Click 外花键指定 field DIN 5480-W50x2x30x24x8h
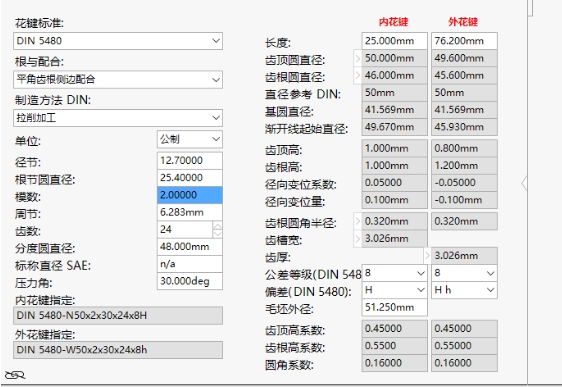Screen dimensions: 562x387 coord(118,350)
